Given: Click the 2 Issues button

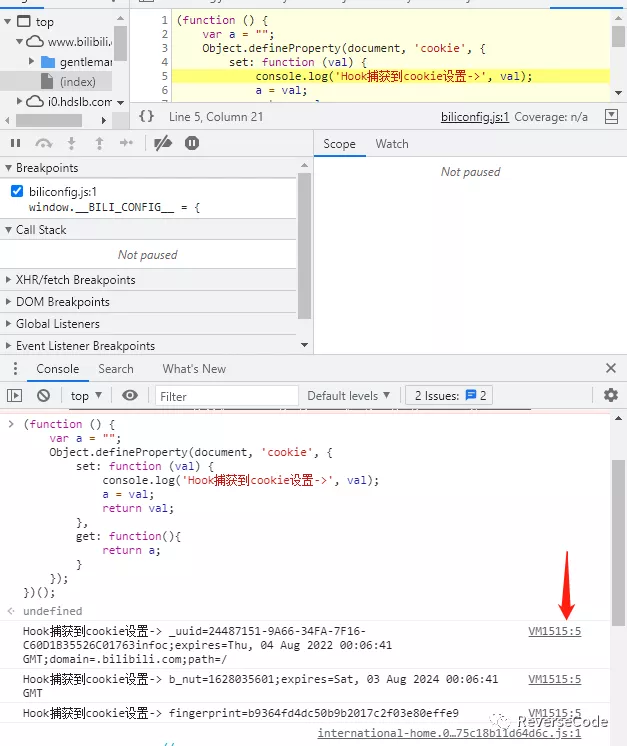Looking at the screenshot, I should (x=449, y=395).
